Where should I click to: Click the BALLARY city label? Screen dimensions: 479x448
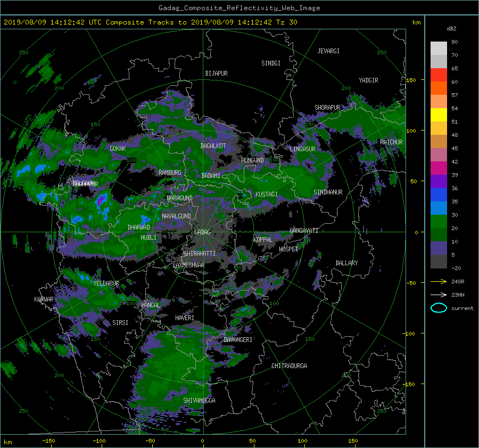346,263
